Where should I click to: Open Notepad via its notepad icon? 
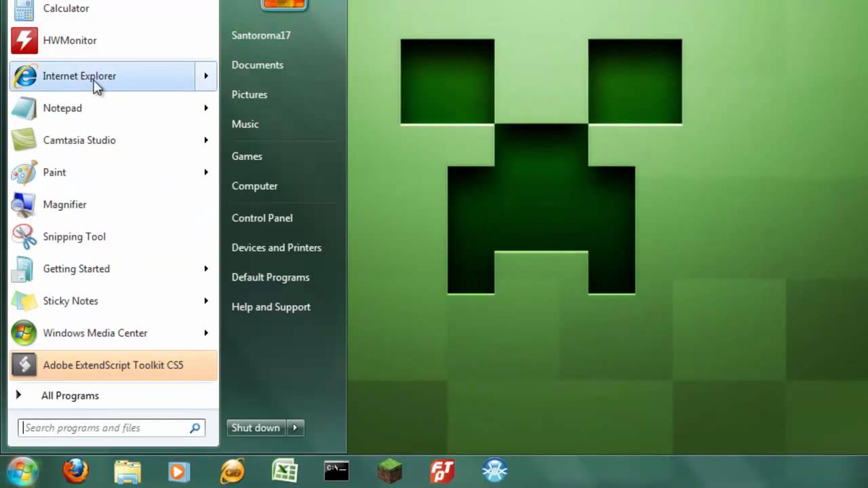[24, 108]
